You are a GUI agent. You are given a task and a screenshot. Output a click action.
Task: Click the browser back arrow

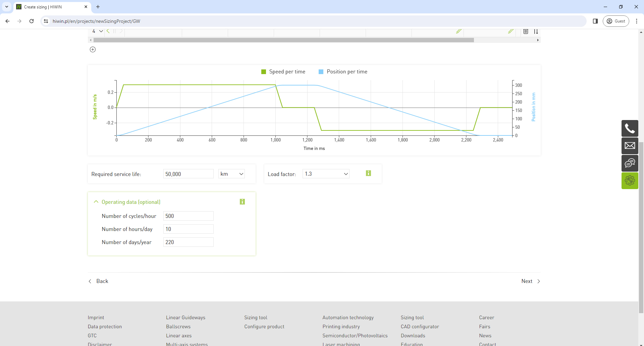tap(7, 21)
